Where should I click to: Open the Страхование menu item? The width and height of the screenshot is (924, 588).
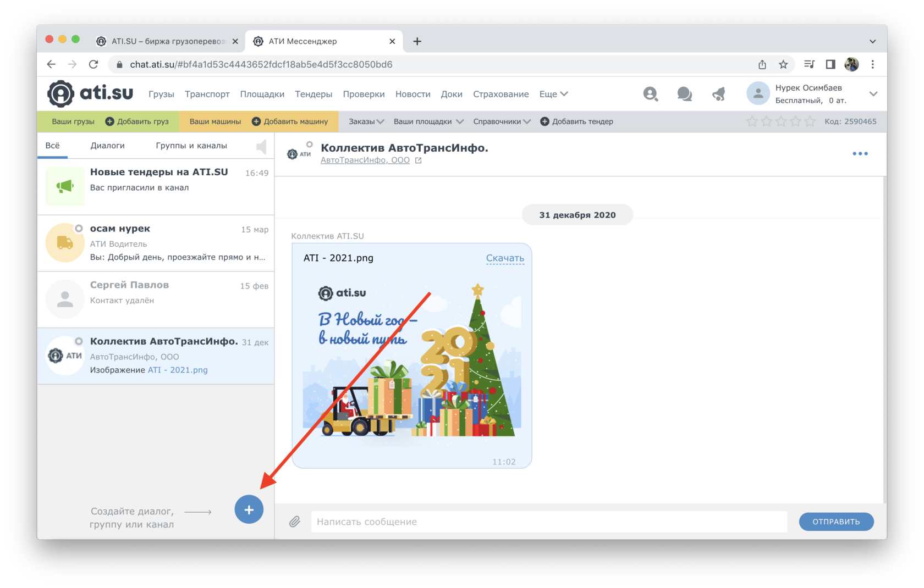pyautogui.click(x=501, y=94)
